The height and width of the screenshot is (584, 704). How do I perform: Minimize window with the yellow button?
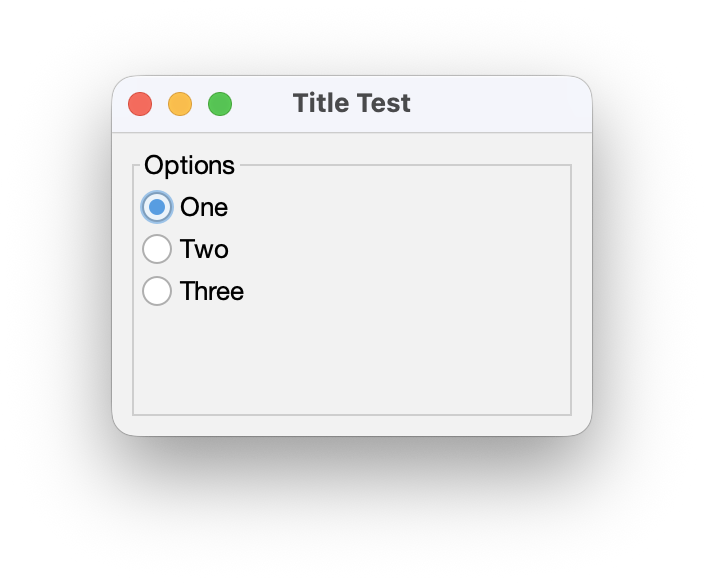tap(180, 104)
